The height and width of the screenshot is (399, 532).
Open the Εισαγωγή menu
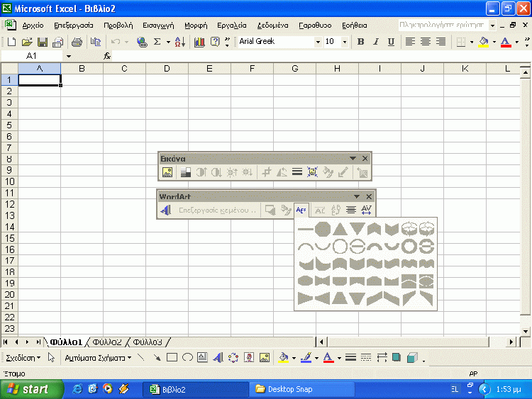click(158, 26)
